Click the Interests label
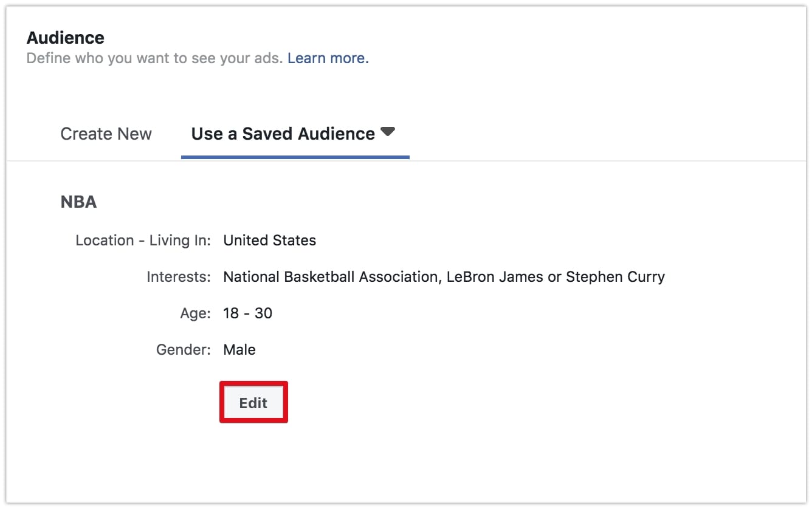The image size is (812, 509). (x=179, y=277)
